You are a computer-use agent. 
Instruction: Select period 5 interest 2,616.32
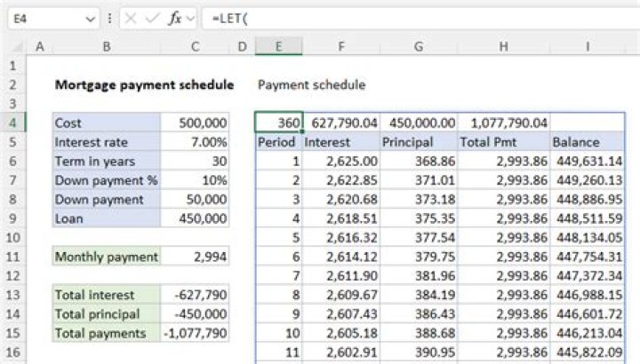point(341,237)
